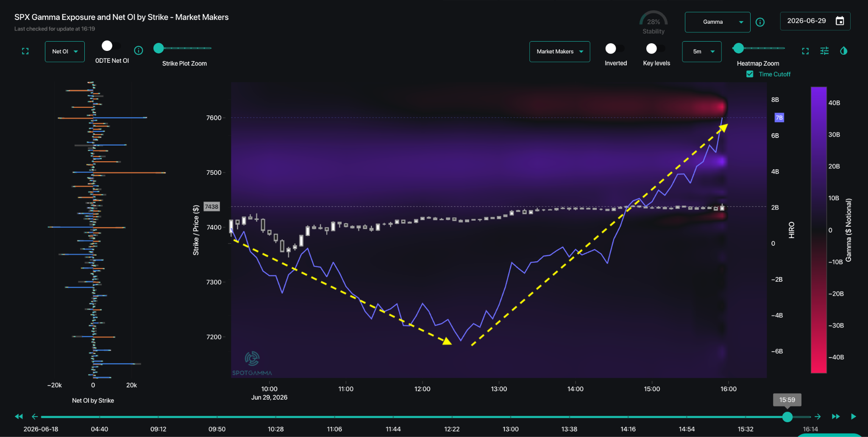This screenshot has width=868, height=437.
Task: Click 'Last checked for update at 16:19'
Action: pos(55,29)
